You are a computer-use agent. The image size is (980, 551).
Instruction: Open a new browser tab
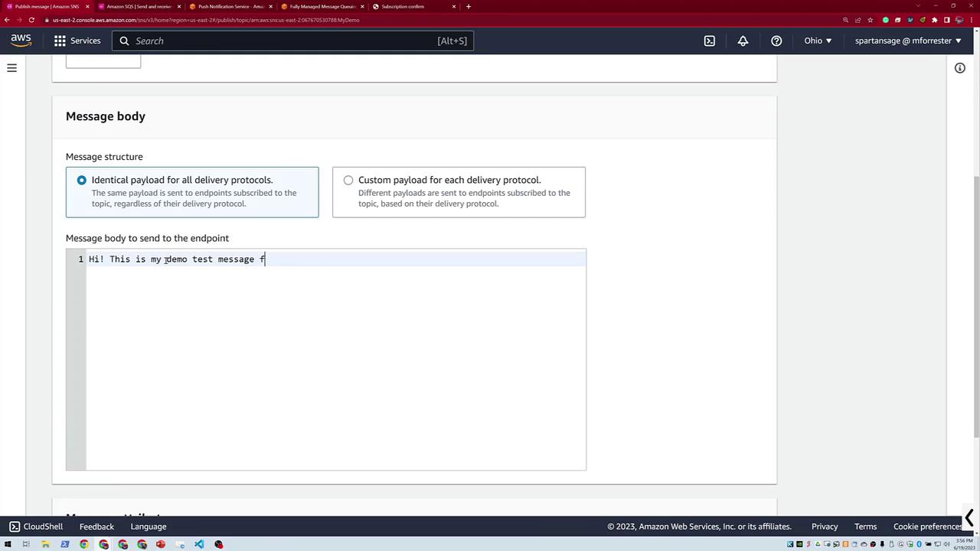[469, 6]
